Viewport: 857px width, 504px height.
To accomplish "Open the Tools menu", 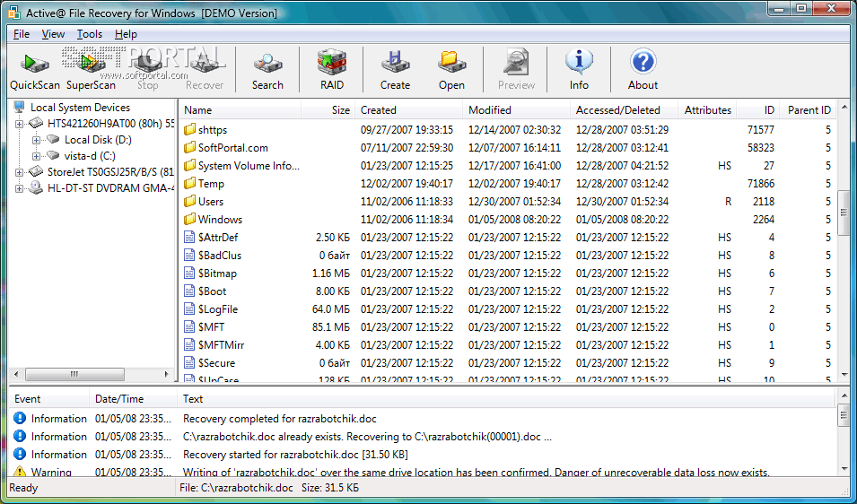I will click(x=89, y=34).
